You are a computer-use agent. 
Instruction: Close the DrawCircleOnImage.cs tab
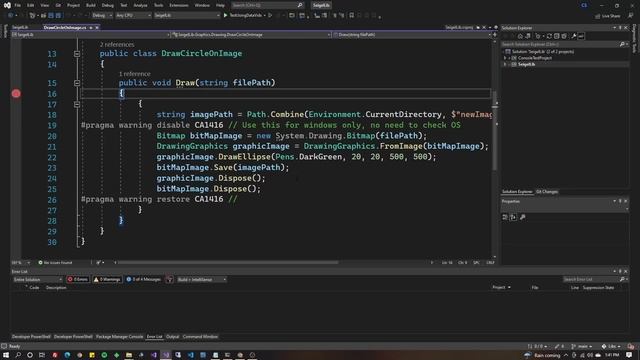(x=97, y=27)
